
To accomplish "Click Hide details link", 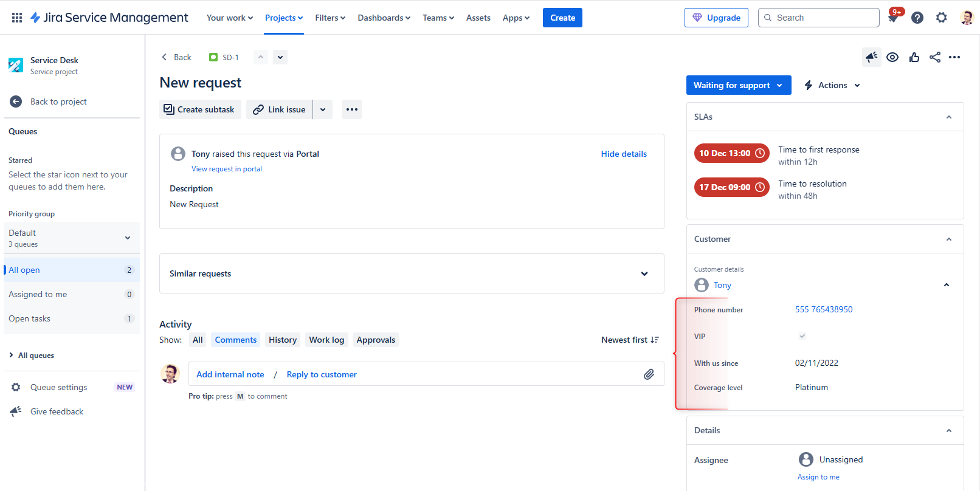I will click(x=624, y=154).
